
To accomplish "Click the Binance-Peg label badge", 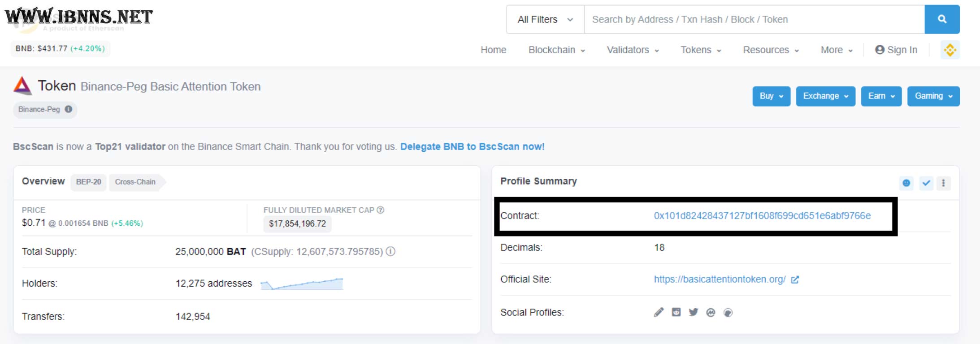I will [45, 109].
